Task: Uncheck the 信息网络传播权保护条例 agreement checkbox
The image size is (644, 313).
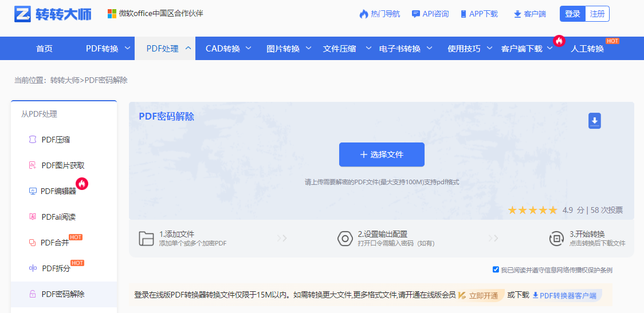Action: pyautogui.click(x=496, y=270)
